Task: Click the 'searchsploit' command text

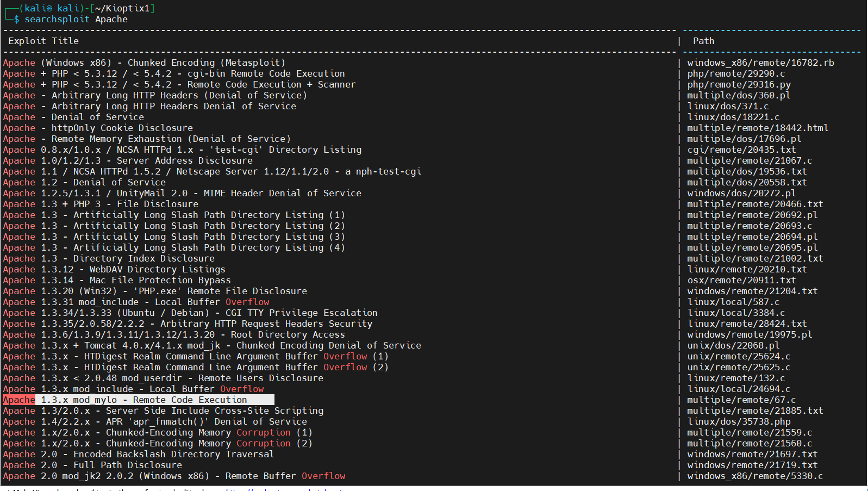Action: 57,19
